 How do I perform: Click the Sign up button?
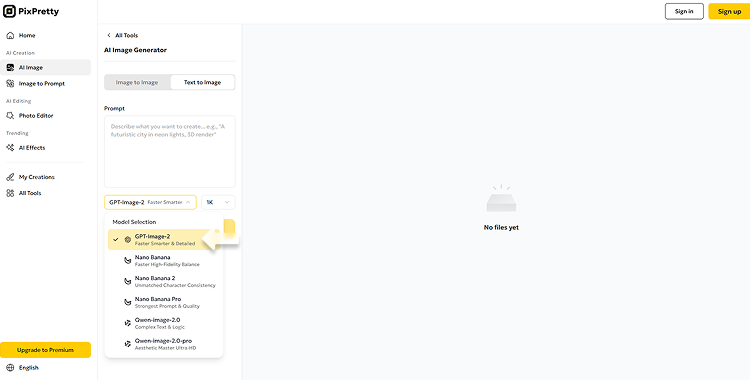pyautogui.click(x=729, y=11)
